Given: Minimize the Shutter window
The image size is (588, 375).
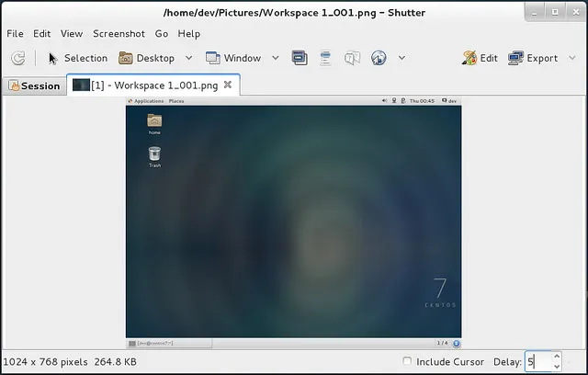Looking at the screenshot, I should 535,13.
